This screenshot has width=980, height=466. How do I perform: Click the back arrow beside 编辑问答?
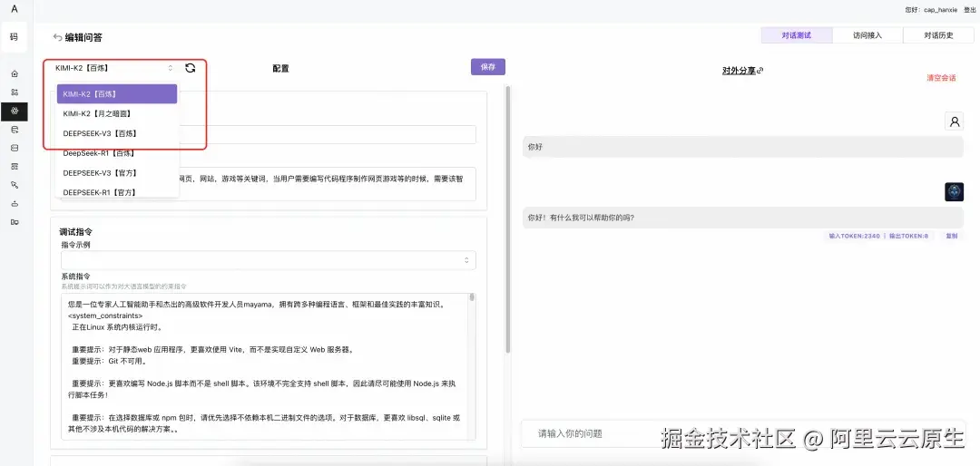click(x=57, y=37)
